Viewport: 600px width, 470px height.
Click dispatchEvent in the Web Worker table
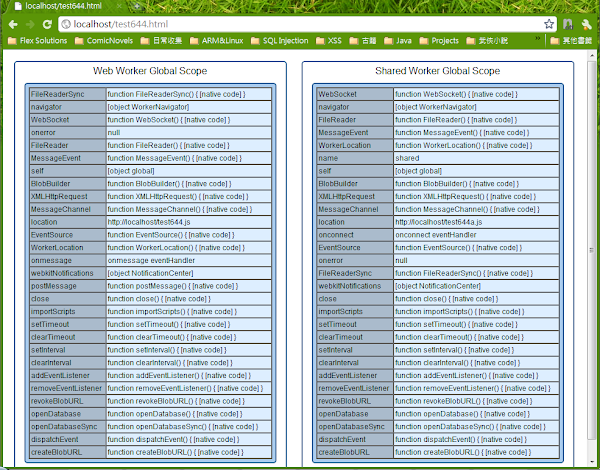[x=68, y=439]
